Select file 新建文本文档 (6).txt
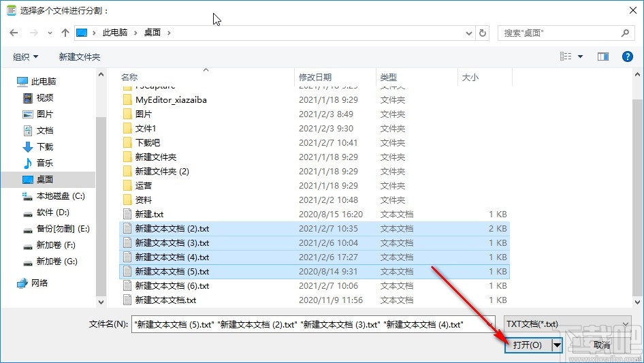The height and width of the screenshot is (363, 644). (x=315, y=286)
